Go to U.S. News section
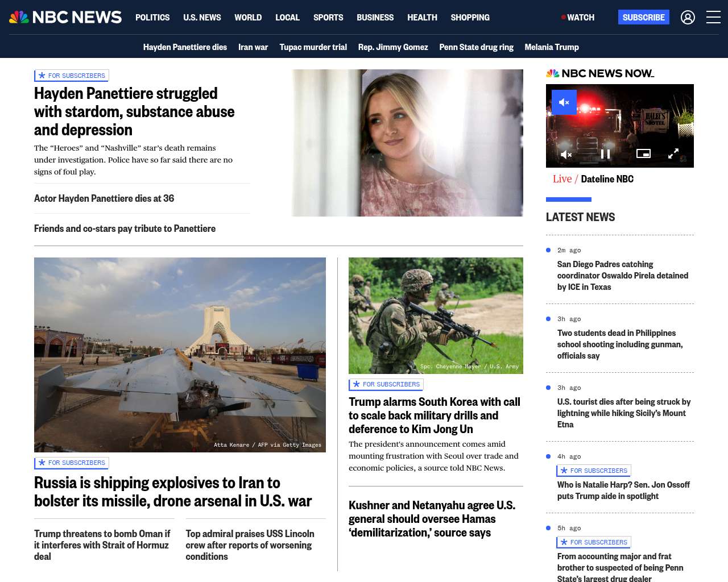Viewport: 728px width, 582px height. 202,18
